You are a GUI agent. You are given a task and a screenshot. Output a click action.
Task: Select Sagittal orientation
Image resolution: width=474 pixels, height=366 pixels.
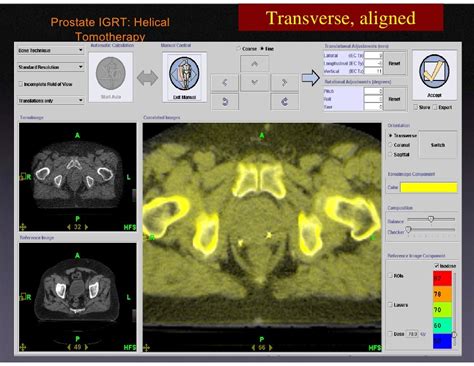tap(390, 154)
